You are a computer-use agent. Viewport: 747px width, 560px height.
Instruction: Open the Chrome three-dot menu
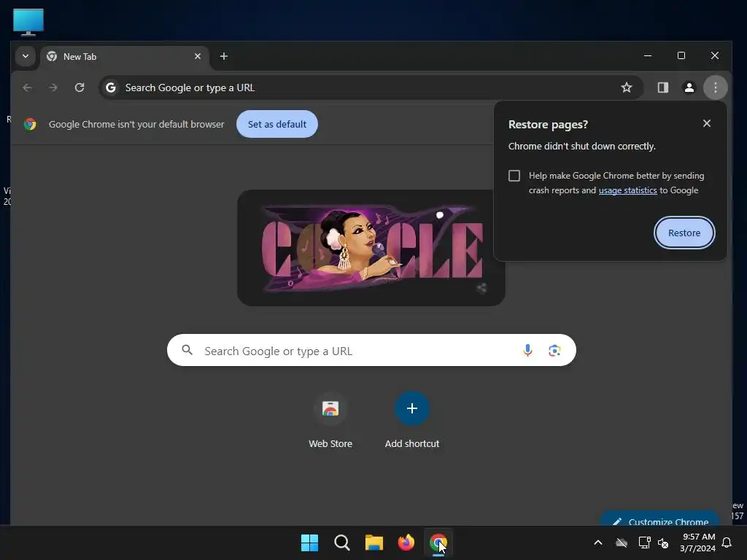[715, 87]
